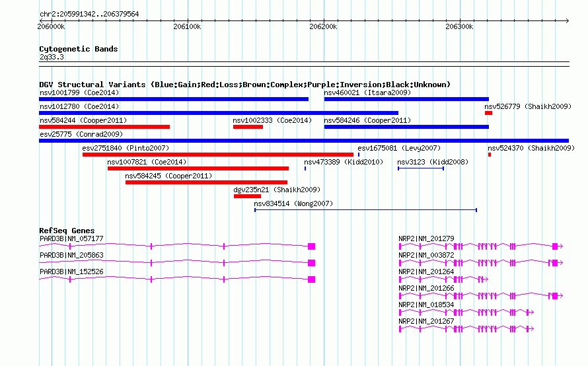Select the PARD3B|NM_057177 gene label
This screenshot has height=366, width=588.
tap(71, 238)
